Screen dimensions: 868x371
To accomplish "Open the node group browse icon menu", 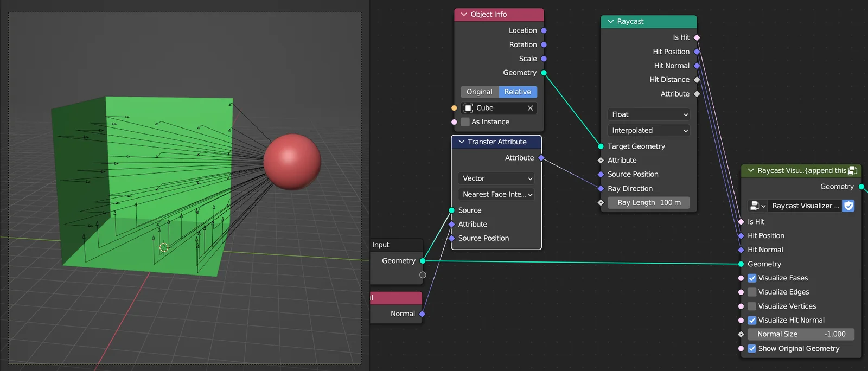I will tap(757, 206).
